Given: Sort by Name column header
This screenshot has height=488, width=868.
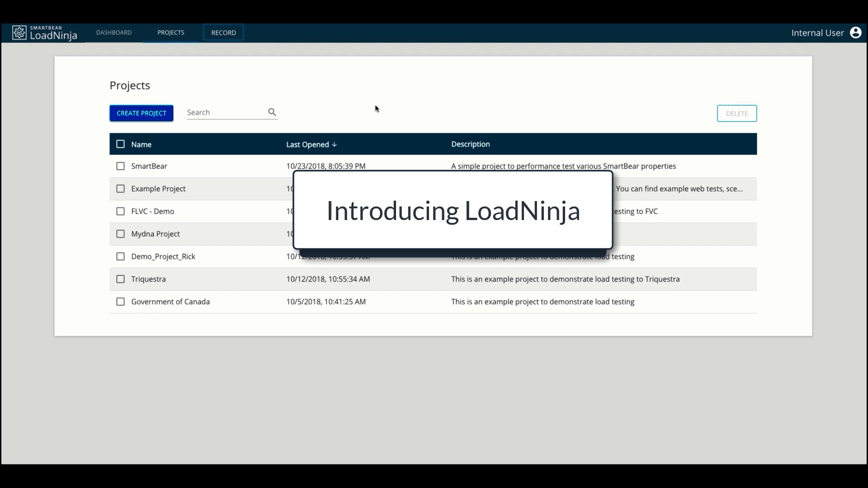Looking at the screenshot, I should (x=141, y=145).
